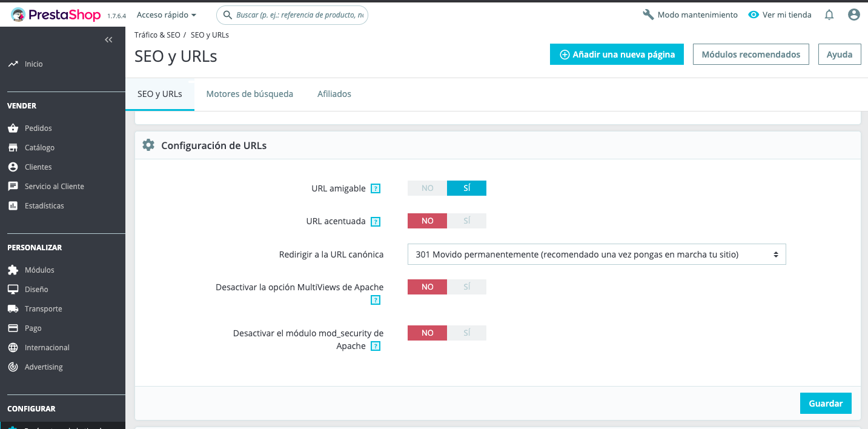Image resolution: width=868 pixels, height=429 pixels.
Task: Click the notifications bell icon
Action: (829, 15)
